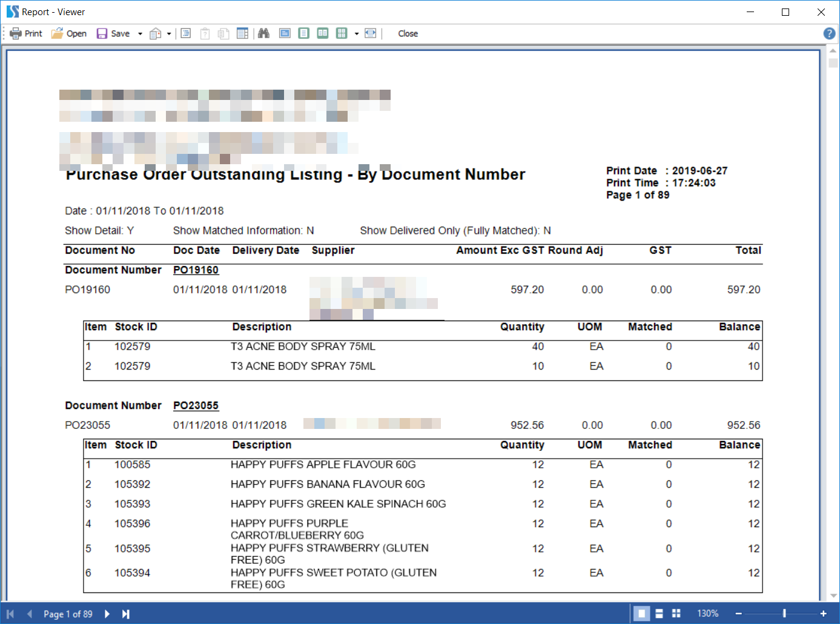Click the vertical scrollbar up arrow
This screenshot has width=840, height=624.
tap(833, 51)
